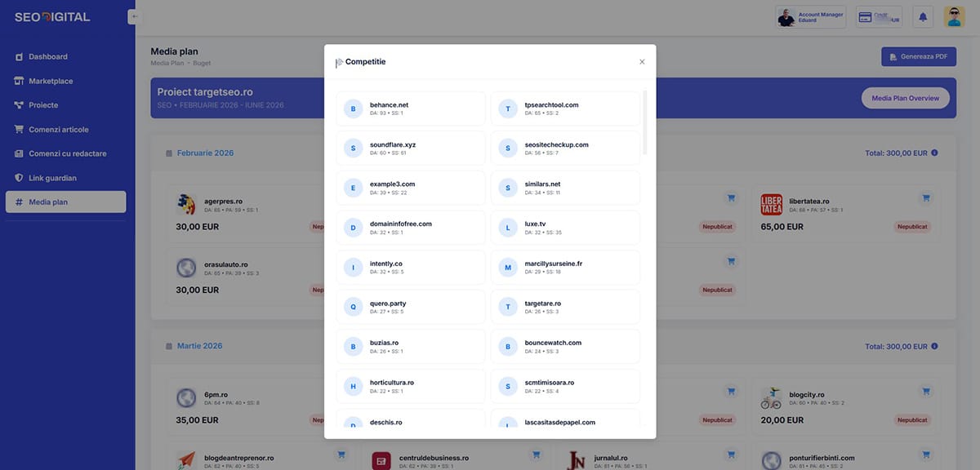Open Comenzi articole in the sidebar

58,130
